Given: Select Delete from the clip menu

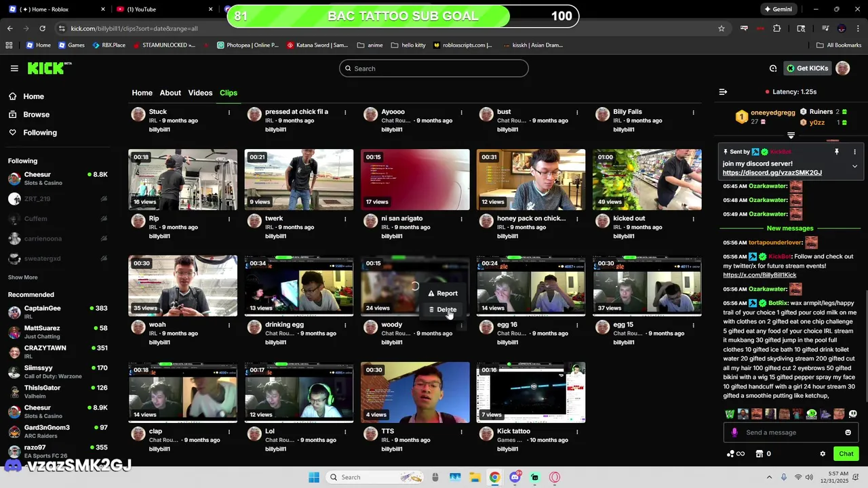Looking at the screenshot, I should pyautogui.click(x=442, y=310).
